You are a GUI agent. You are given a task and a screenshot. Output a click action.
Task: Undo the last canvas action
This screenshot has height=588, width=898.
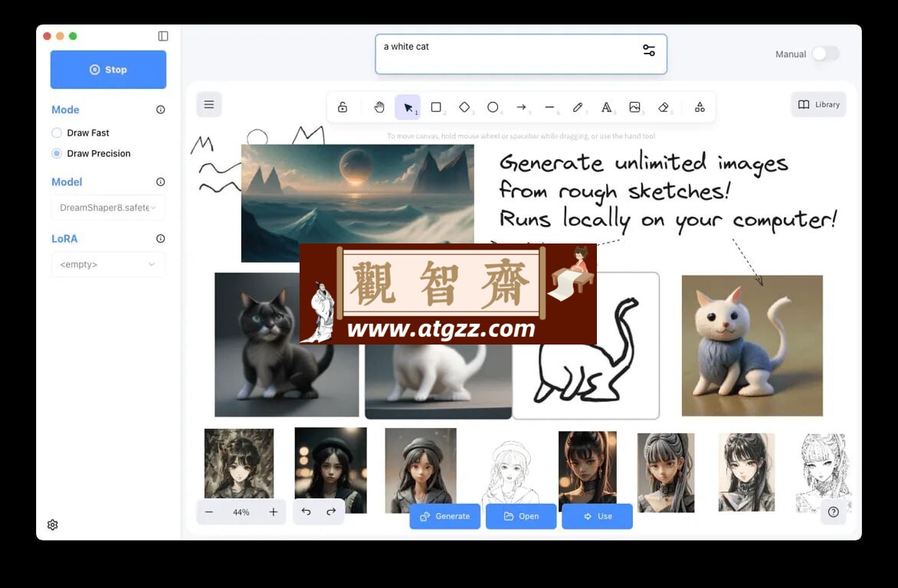(306, 512)
